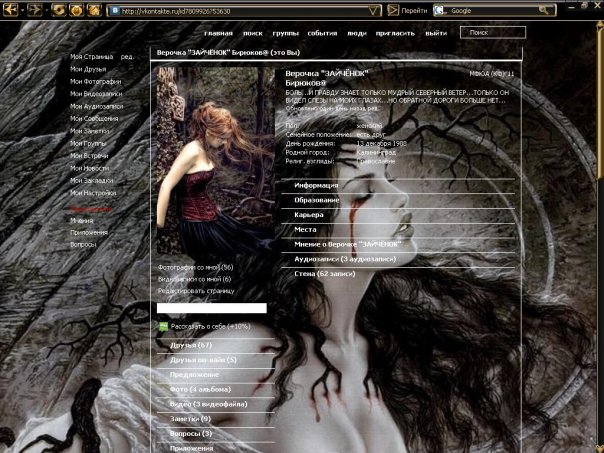The height and width of the screenshot is (453, 604).
Task: Click Рассказать о себе (+10%) link
Action: pyautogui.click(x=210, y=326)
